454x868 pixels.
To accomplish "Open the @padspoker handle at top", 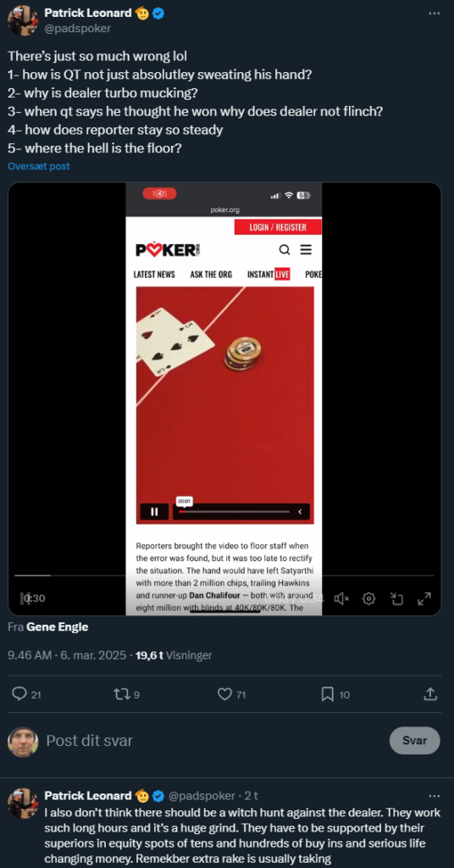I will click(x=77, y=28).
